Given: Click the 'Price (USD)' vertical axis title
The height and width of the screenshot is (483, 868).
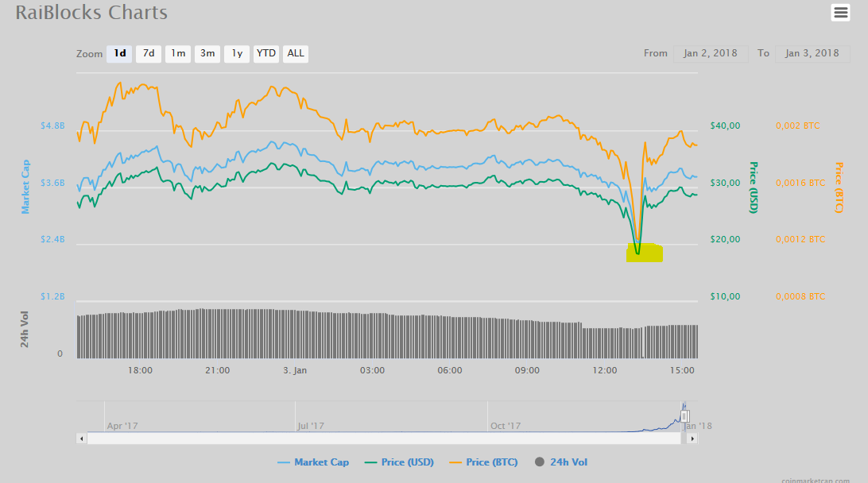Looking at the screenshot, I should tap(753, 187).
